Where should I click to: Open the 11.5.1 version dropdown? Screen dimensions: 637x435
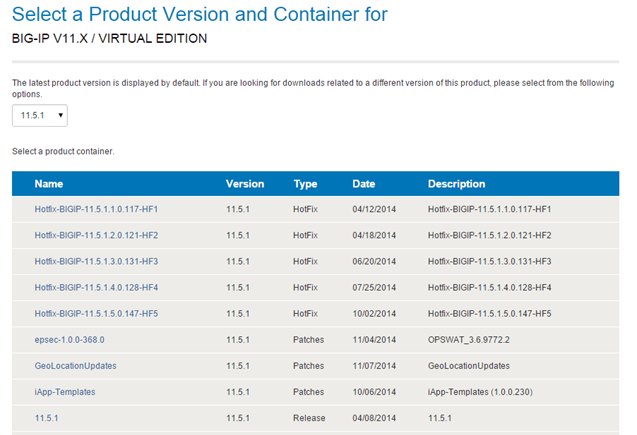coord(40,116)
